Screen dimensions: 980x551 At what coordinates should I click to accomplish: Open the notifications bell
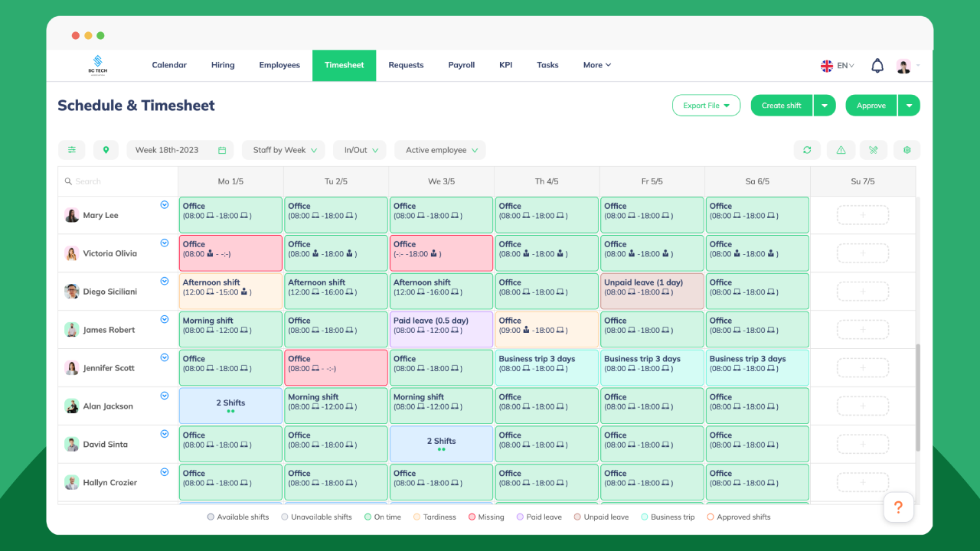point(877,65)
